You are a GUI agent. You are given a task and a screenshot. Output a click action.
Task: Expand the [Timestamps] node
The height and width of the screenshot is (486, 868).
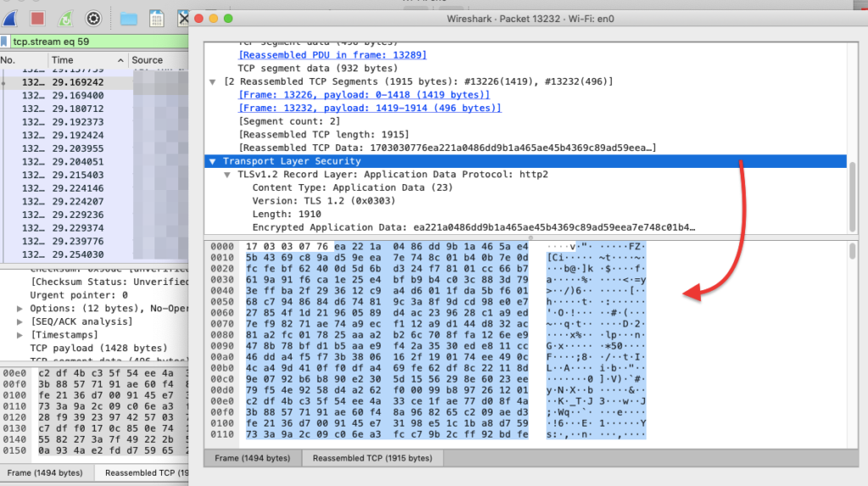click(20, 335)
